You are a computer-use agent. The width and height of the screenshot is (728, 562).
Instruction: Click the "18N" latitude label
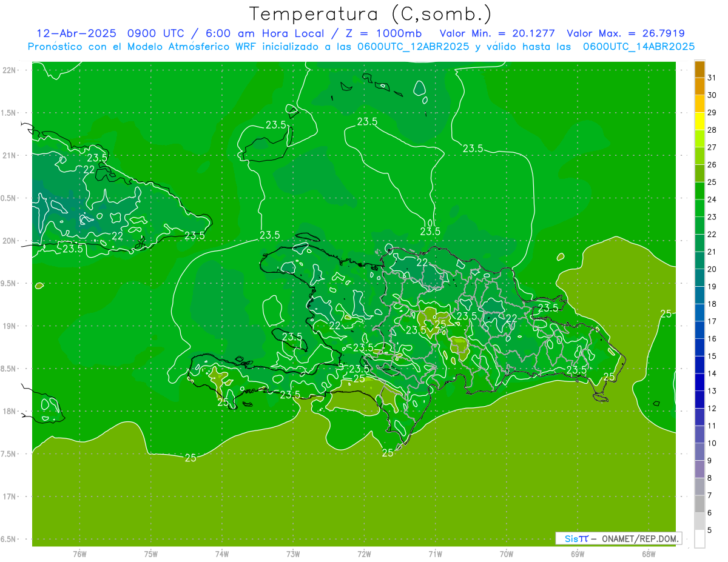point(10,412)
